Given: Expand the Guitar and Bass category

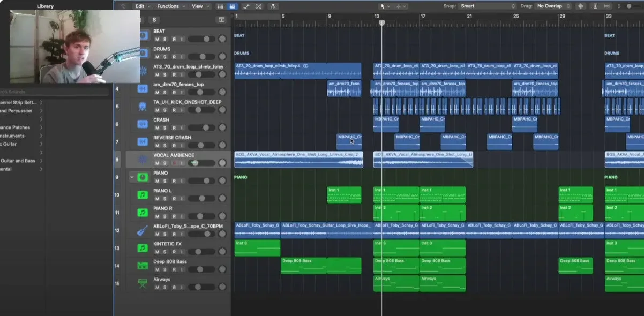Looking at the screenshot, I should point(41,161).
